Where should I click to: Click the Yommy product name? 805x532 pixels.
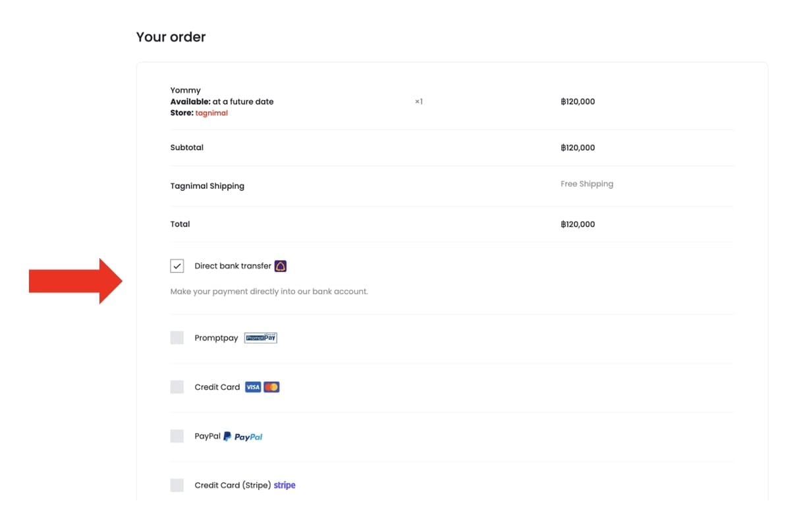185,90
